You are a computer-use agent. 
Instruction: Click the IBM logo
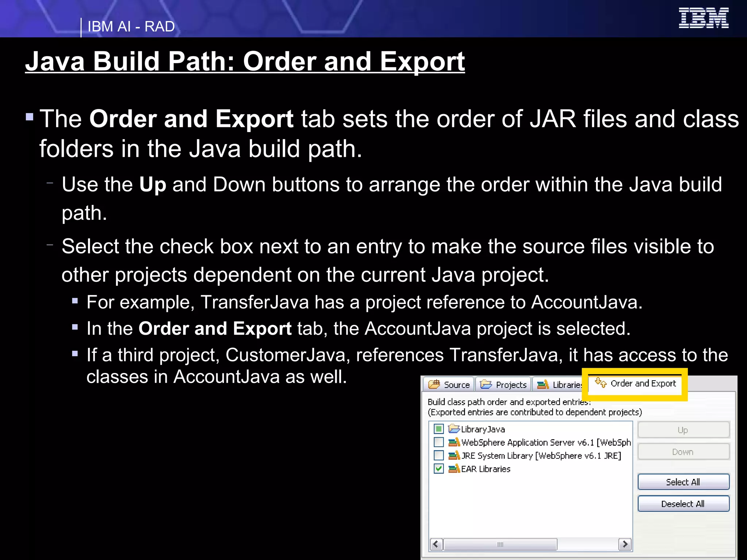tap(704, 18)
